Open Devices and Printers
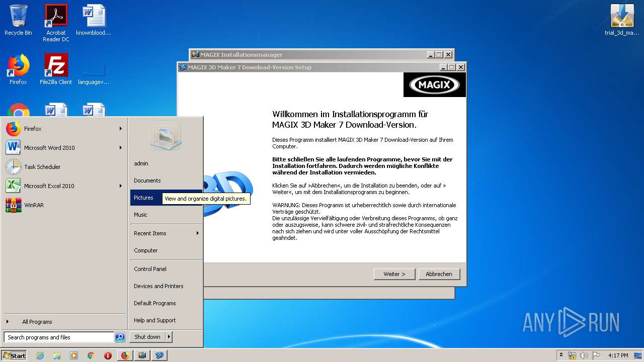The height and width of the screenshot is (362, 644). tap(166, 286)
